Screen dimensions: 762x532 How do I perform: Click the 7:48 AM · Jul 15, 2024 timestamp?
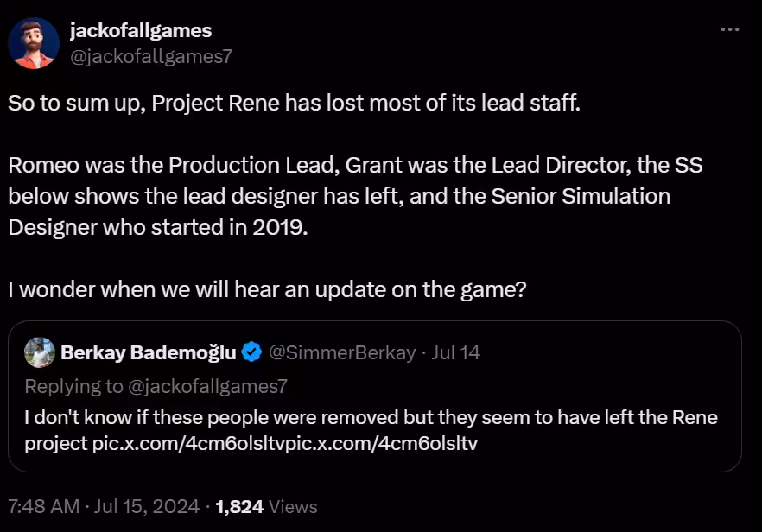pyautogui.click(x=104, y=506)
